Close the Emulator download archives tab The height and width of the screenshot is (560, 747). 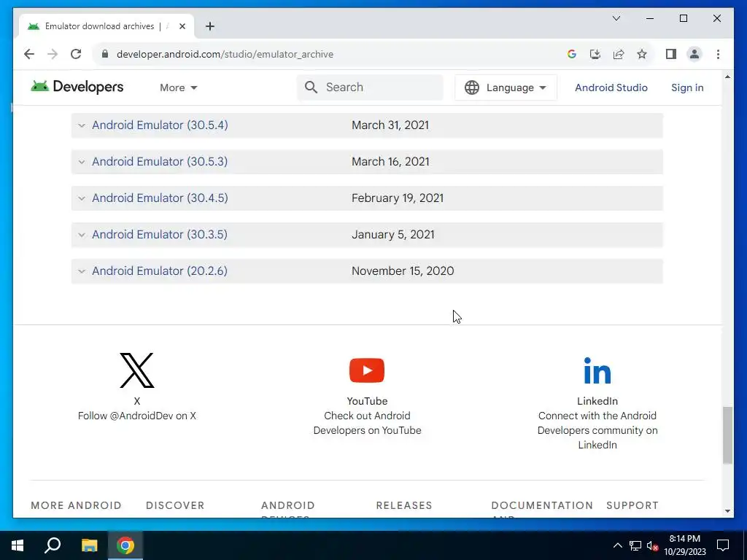pyautogui.click(x=182, y=26)
